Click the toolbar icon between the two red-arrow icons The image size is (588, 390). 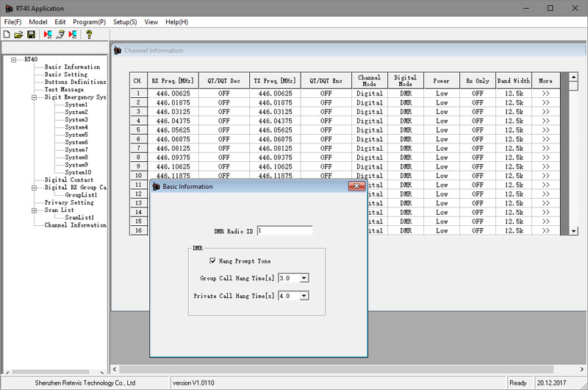coord(60,34)
